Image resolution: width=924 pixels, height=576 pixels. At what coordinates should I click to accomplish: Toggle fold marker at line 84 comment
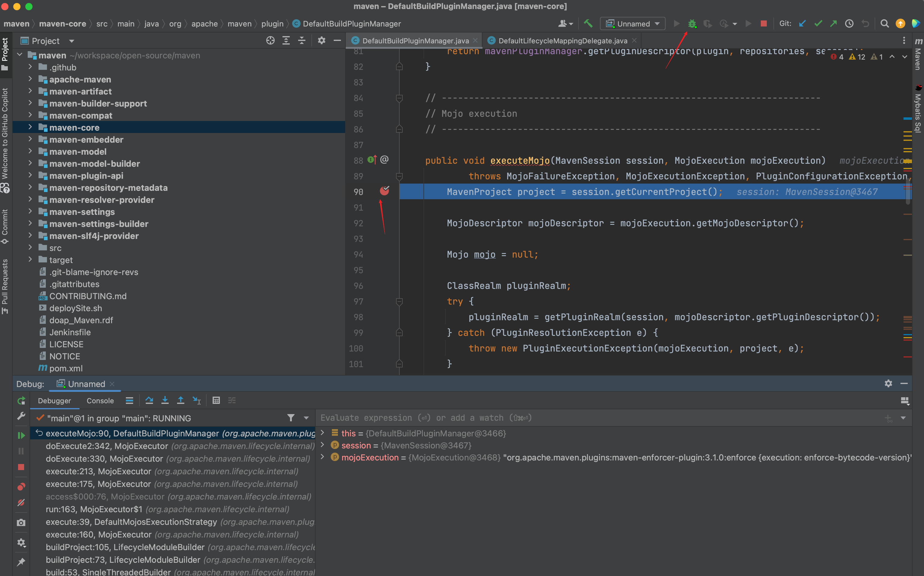tap(399, 98)
